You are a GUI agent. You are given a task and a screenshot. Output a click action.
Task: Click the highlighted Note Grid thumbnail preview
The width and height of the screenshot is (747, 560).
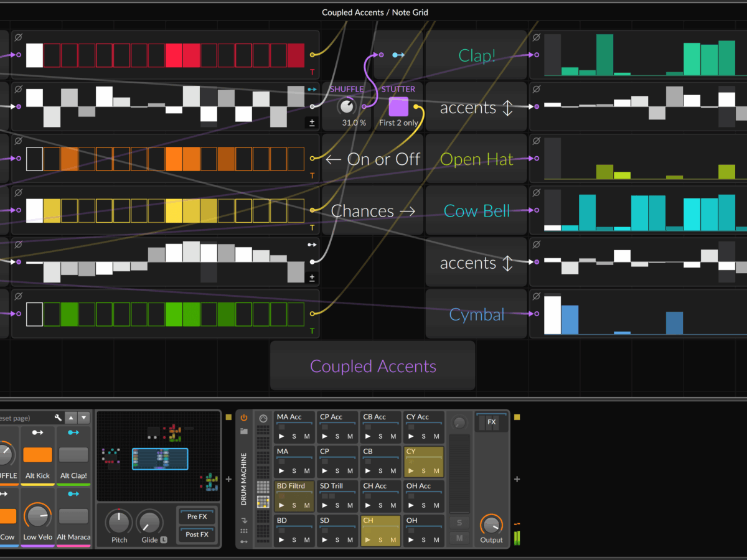click(160, 459)
